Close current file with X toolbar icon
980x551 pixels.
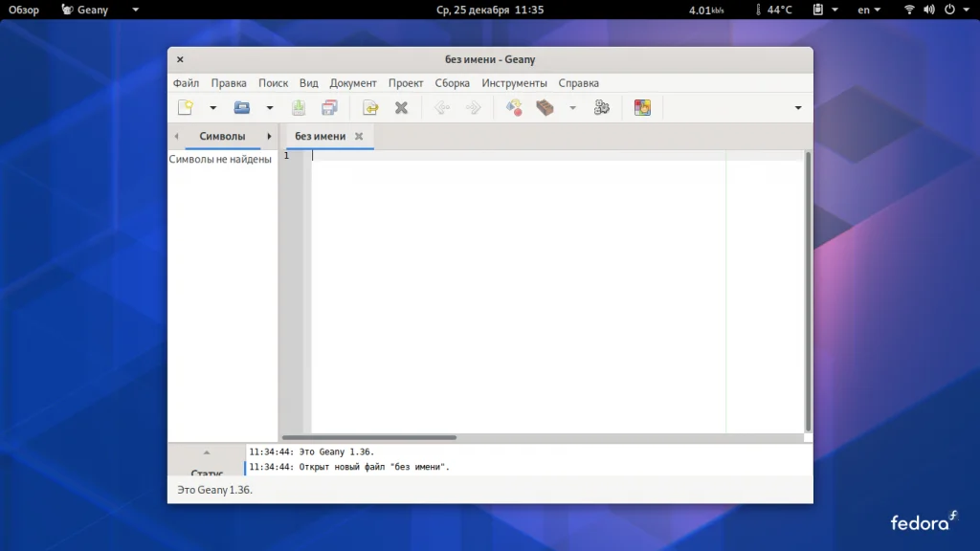click(x=402, y=108)
